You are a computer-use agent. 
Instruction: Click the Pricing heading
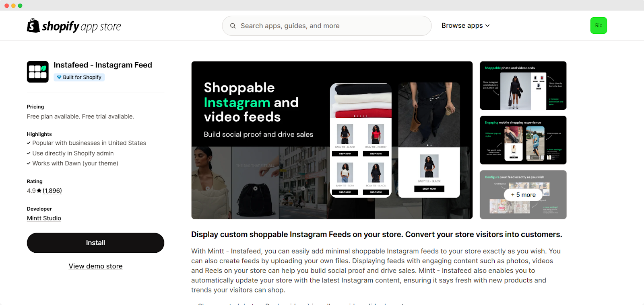pyautogui.click(x=35, y=107)
